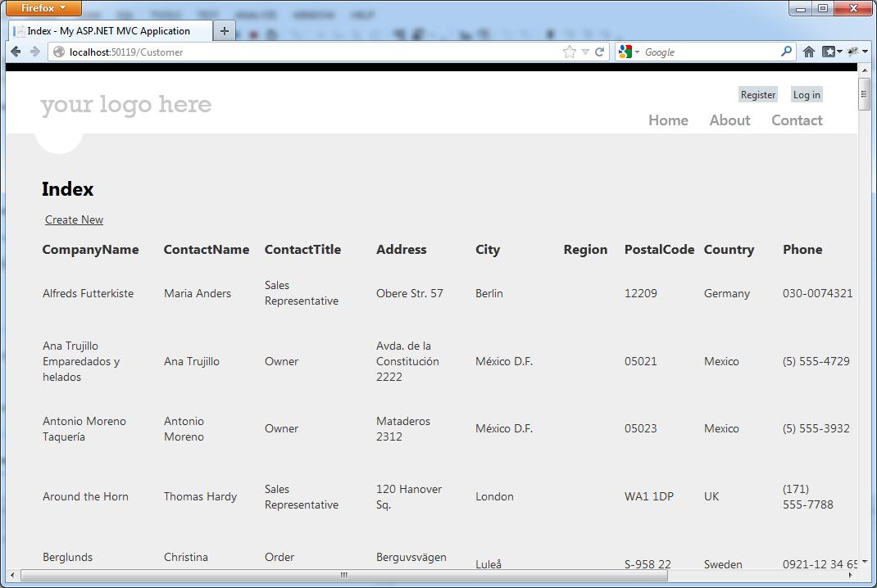Navigate to the About menu item
The width and height of the screenshot is (877, 588).
pyautogui.click(x=729, y=120)
